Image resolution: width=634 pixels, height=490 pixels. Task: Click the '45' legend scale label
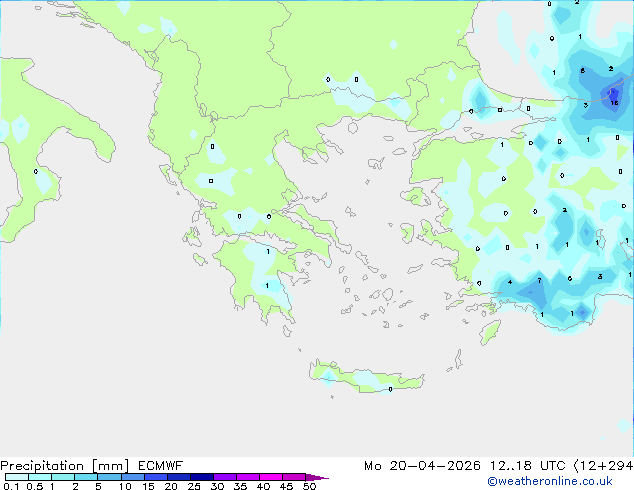click(x=286, y=486)
